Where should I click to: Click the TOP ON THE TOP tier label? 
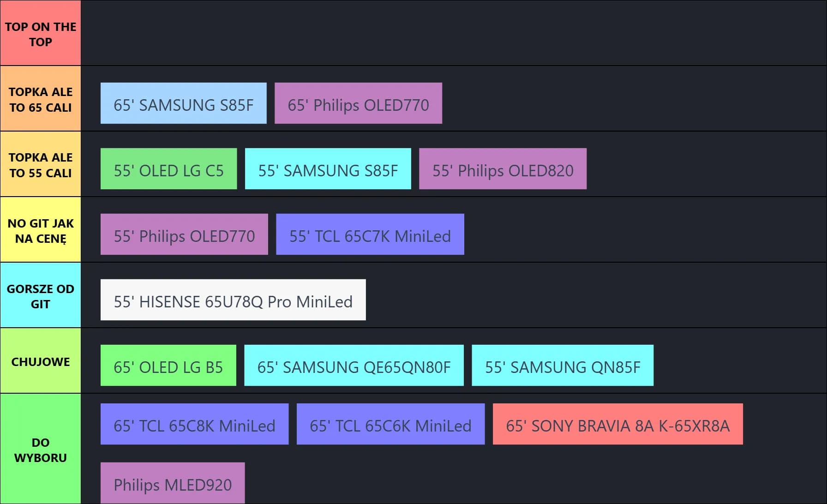pos(41,34)
